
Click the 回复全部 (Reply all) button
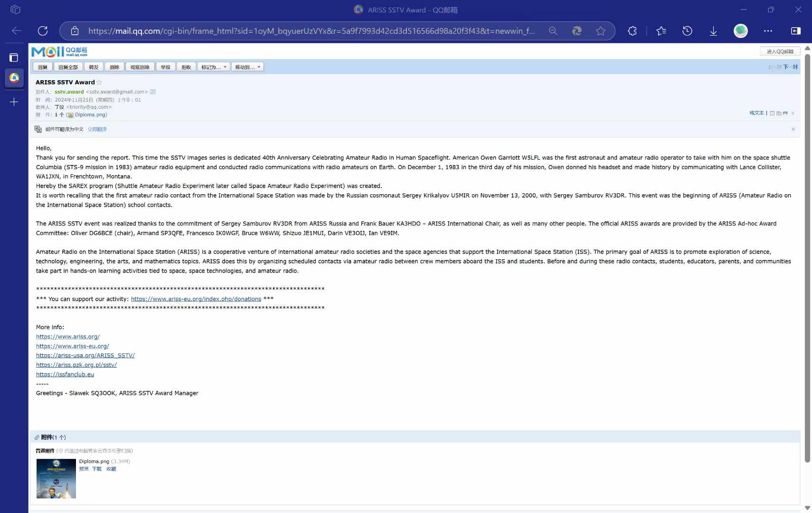68,67
